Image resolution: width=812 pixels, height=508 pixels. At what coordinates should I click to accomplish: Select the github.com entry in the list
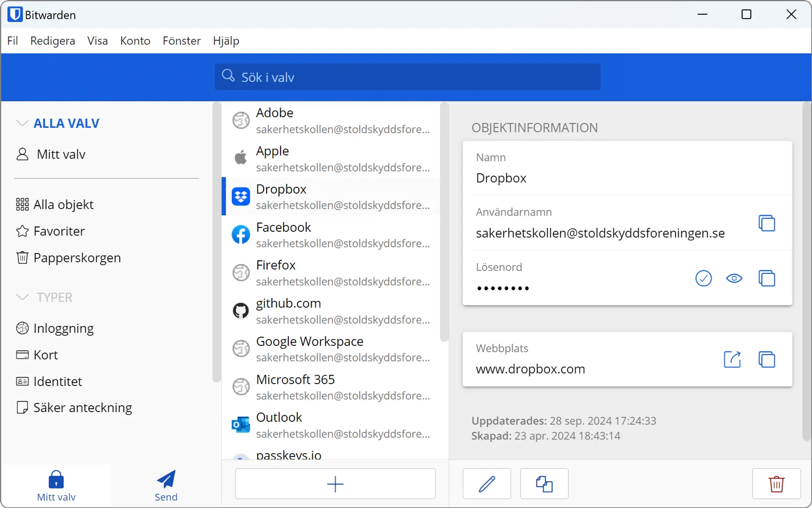pos(331,311)
